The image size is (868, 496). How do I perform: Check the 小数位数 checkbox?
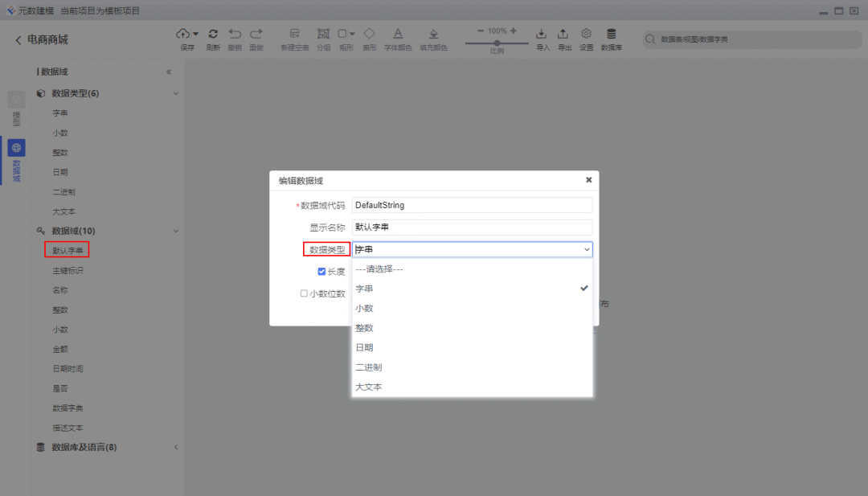click(304, 293)
